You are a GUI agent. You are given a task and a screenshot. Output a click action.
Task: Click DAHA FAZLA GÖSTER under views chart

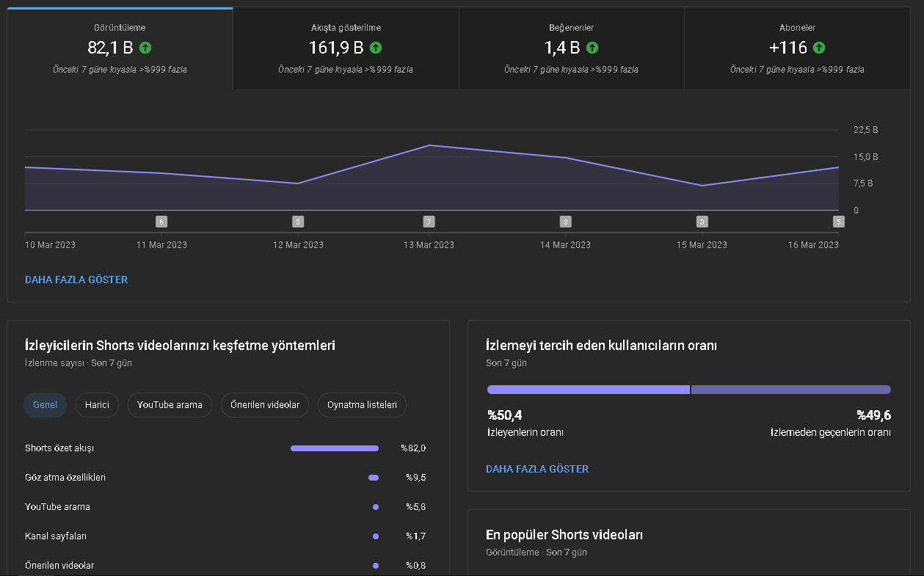pyautogui.click(x=76, y=280)
